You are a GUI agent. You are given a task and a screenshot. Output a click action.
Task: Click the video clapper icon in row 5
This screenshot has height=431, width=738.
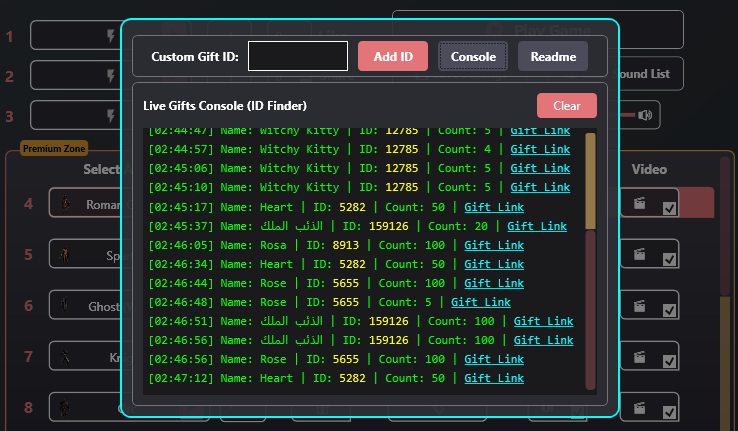point(639,254)
